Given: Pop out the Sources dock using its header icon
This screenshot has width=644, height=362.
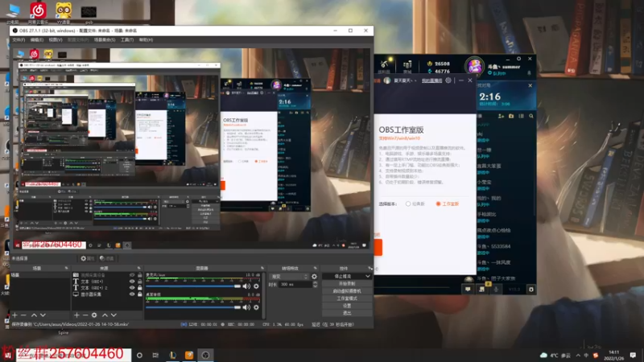Looking at the screenshot, I should tap(138, 268).
